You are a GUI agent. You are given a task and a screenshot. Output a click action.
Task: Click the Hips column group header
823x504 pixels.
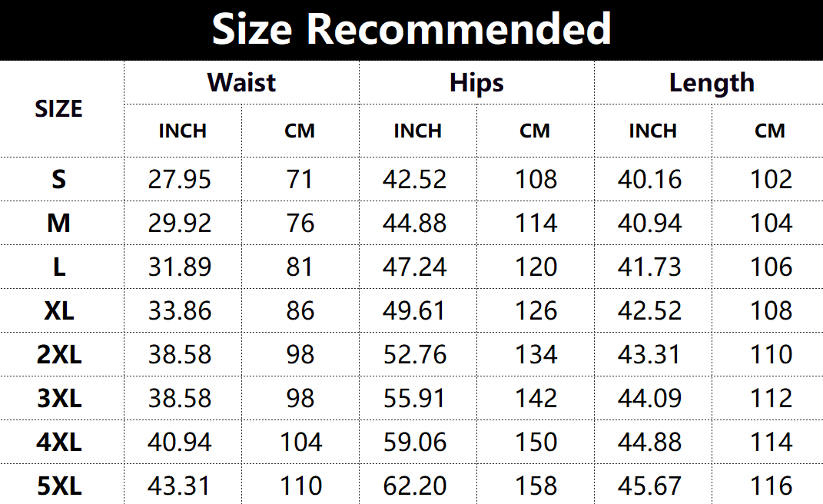pos(476,83)
